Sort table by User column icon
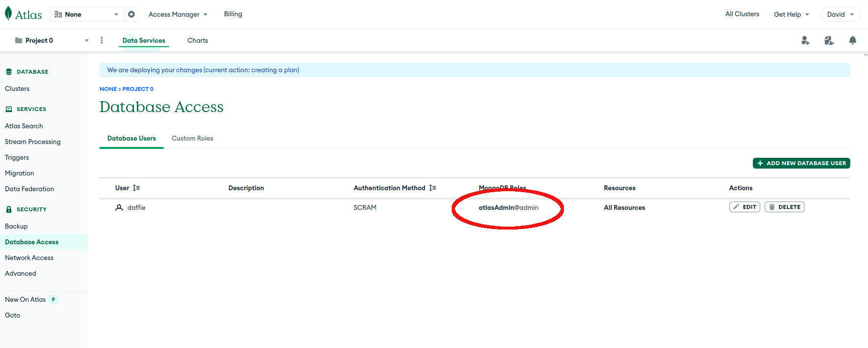868x348 pixels. click(136, 188)
